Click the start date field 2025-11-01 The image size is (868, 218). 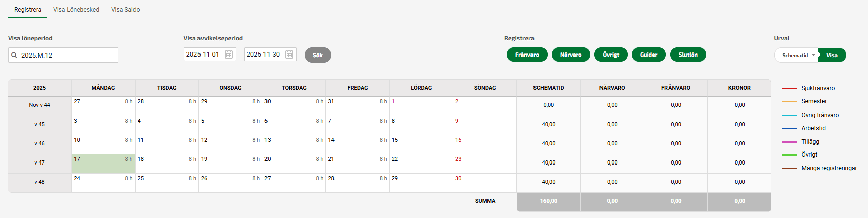click(203, 54)
